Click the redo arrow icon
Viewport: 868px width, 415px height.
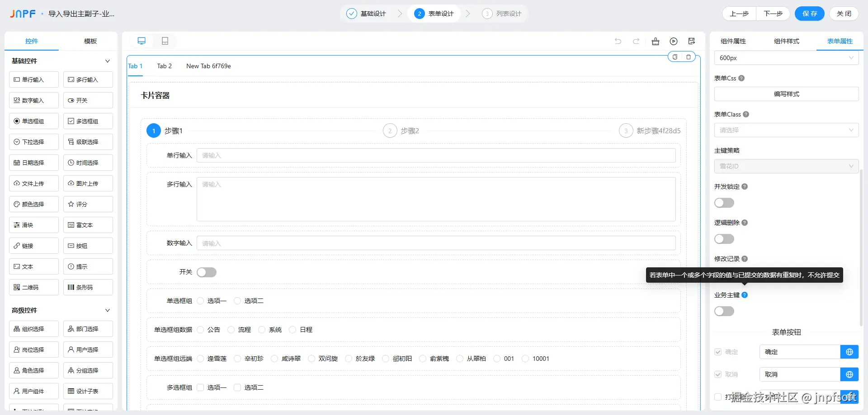click(636, 41)
